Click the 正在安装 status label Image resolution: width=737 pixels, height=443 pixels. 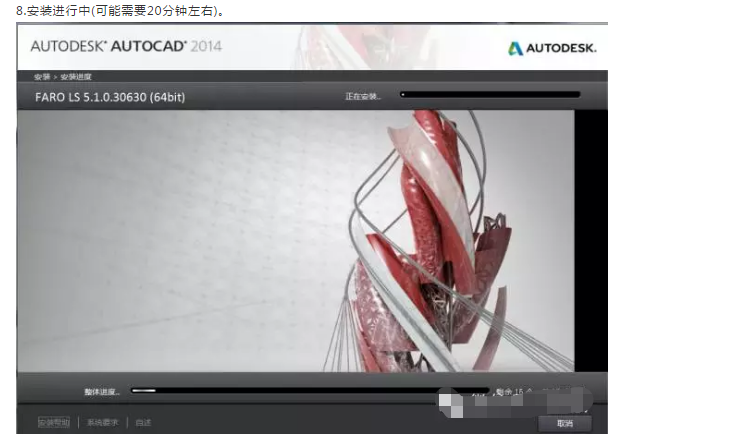click(363, 96)
